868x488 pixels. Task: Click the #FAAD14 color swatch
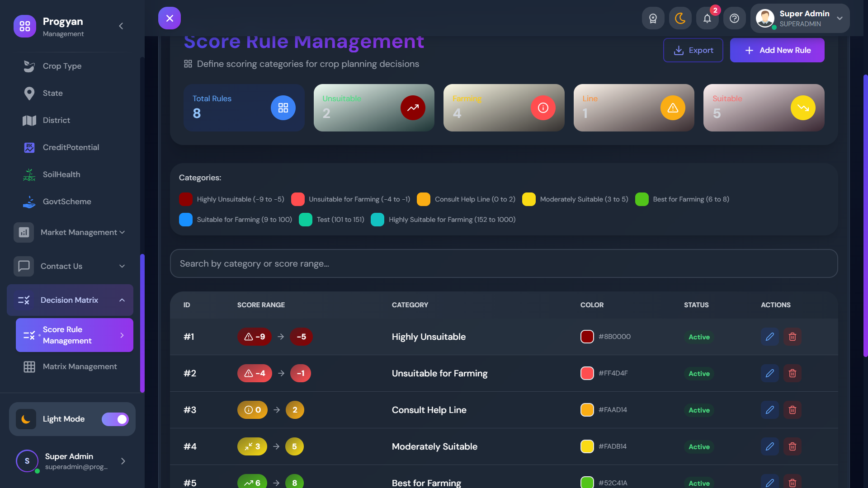pyautogui.click(x=587, y=410)
